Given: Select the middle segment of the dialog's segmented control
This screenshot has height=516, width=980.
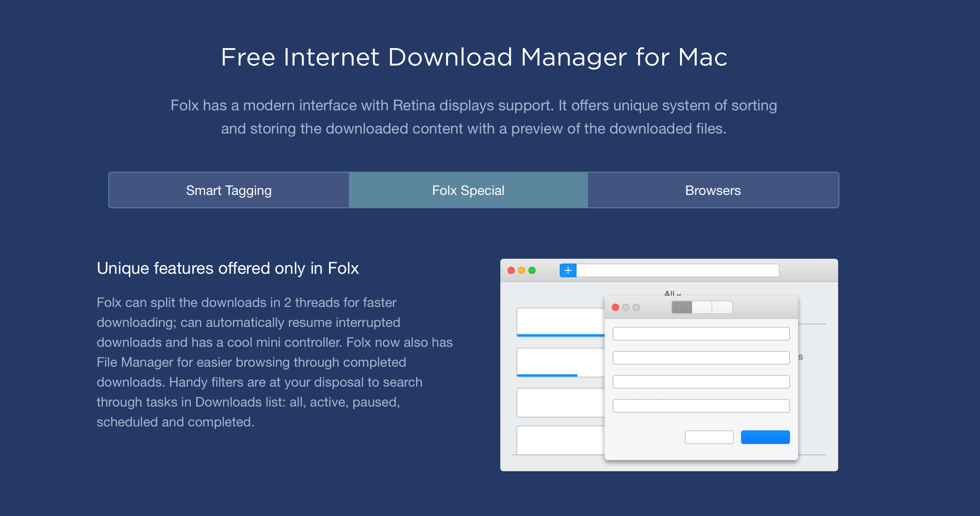Looking at the screenshot, I should tap(702, 307).
